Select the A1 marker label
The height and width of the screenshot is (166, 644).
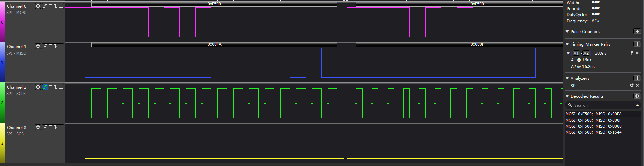(576, 53)
